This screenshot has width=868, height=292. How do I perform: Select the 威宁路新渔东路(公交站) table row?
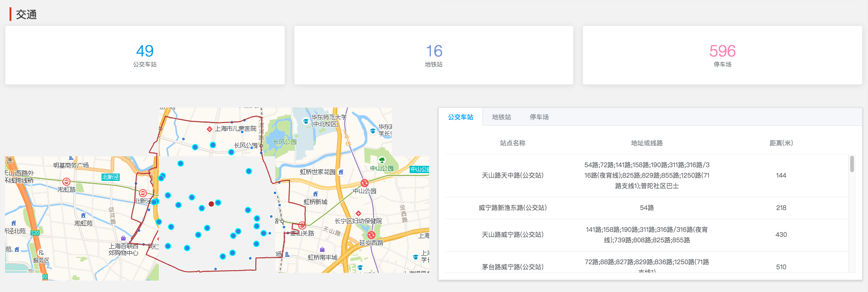[647, 208]
